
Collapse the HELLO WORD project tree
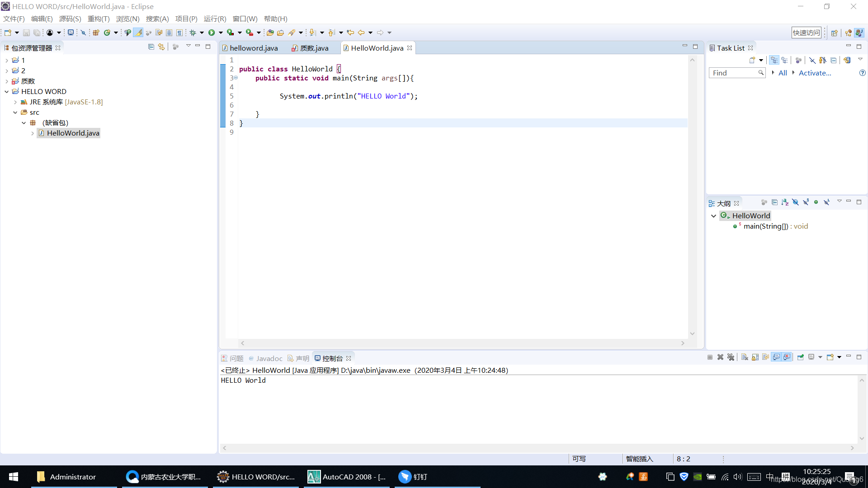click(7, 91)
